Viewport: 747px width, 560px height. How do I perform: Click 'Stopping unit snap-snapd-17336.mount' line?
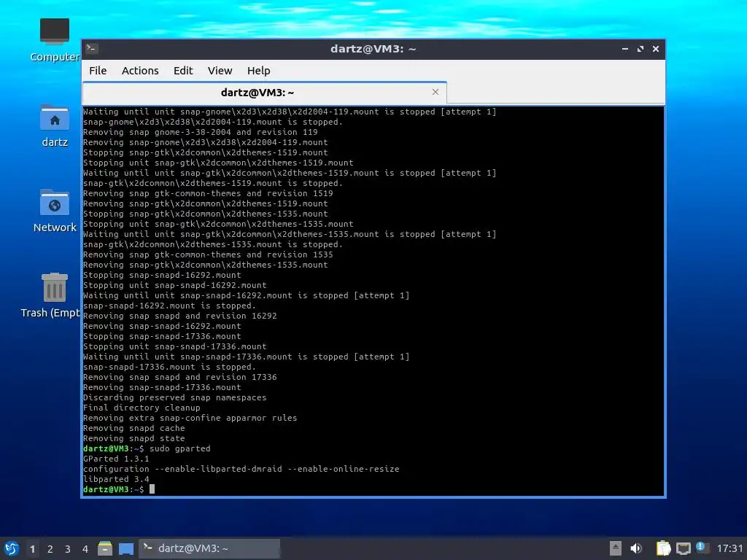(x=175, y=346)
